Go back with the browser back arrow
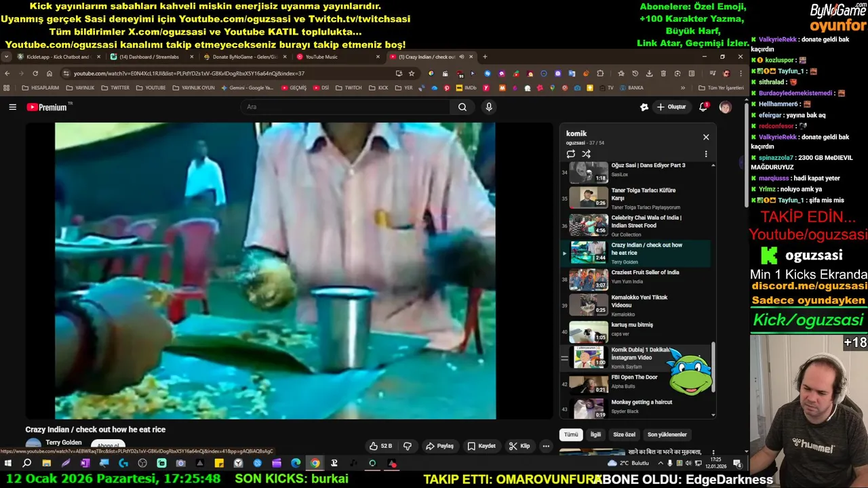The height and width of the screenshot is (488, 868). (7, 73)
